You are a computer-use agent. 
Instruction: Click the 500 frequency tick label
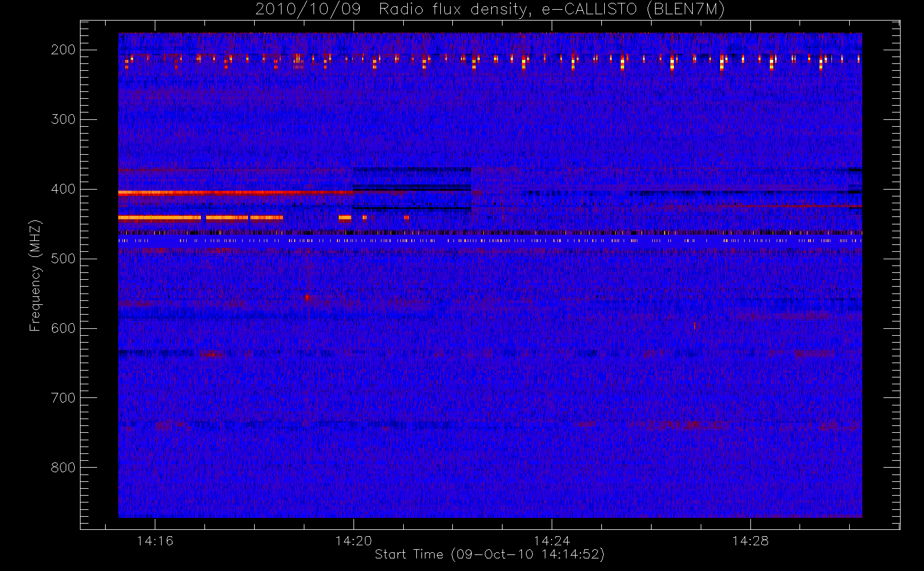click(63, 259)
